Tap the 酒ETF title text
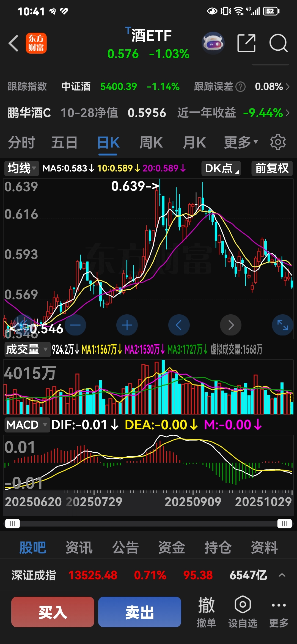The height and width of the screenshot is (644, 297). pyautogui.click(x=152, y=36)
